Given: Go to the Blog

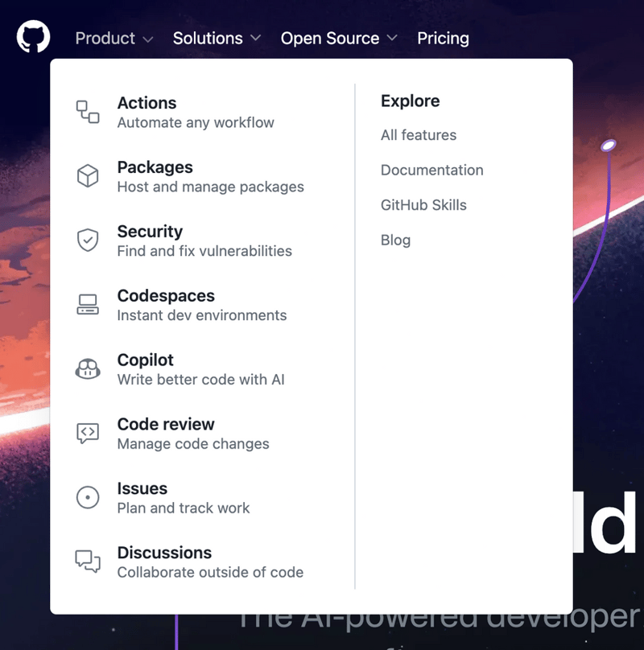Looking at the screenshot, I should tap(395, 240).
